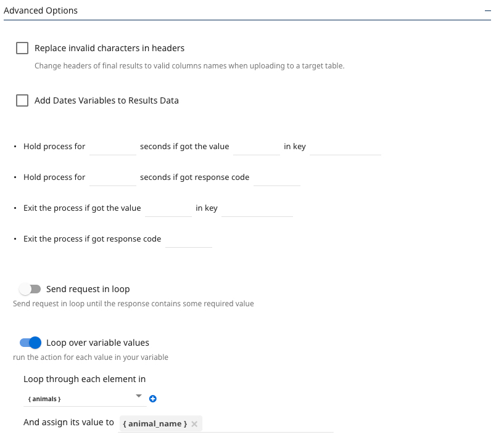Click the Advanced Options header title

pos(41,10)
